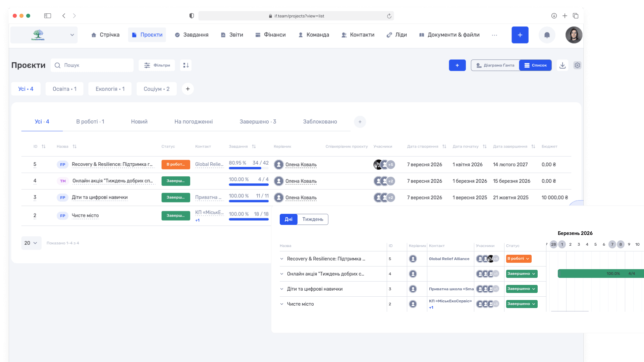Click the download export icon
The image size is (644, 362).
[x=562, y=65]
